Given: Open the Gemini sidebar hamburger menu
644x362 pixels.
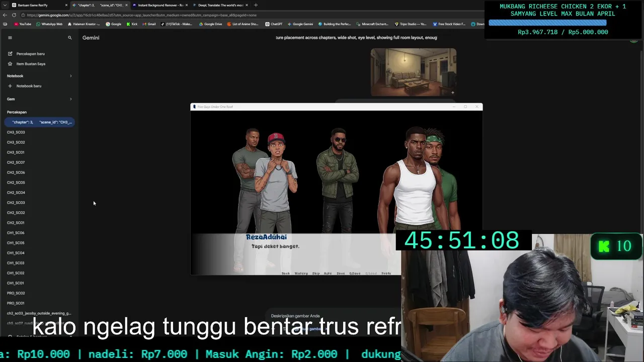Looking at the screenshot, I should click(10, 38).
